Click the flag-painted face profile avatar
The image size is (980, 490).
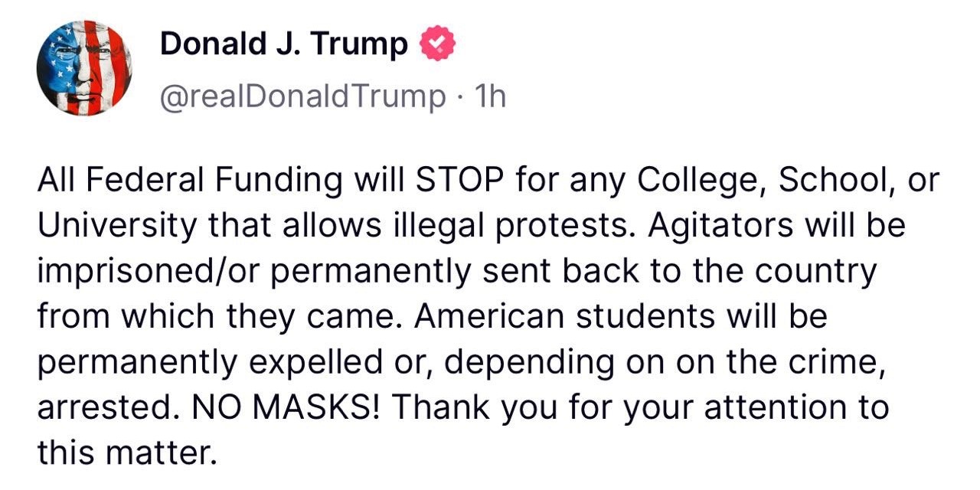click(x=83, y=68)
